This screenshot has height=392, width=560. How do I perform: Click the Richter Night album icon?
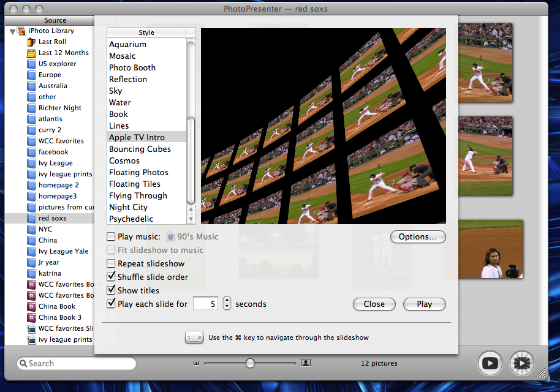point(31,108)
